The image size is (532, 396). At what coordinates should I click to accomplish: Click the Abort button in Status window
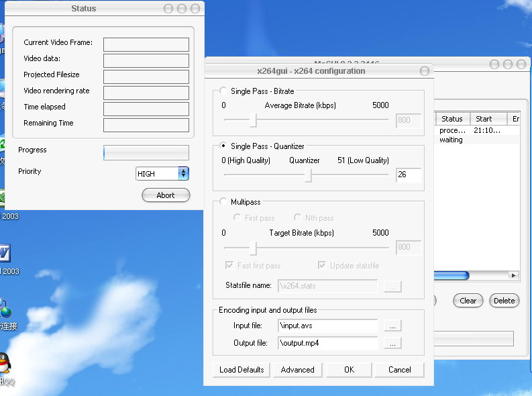[166, 195]
